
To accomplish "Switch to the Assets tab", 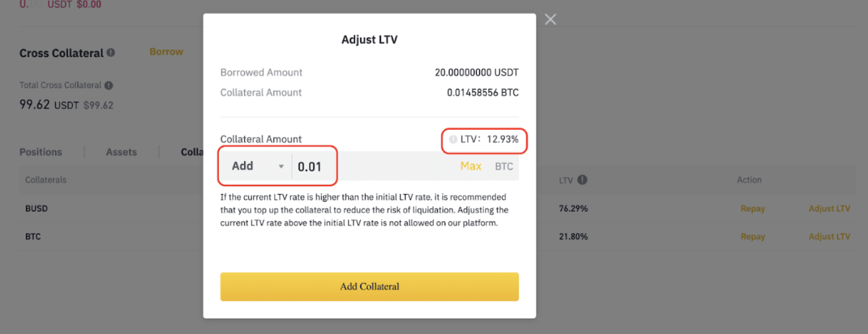I will pos(121,152).
